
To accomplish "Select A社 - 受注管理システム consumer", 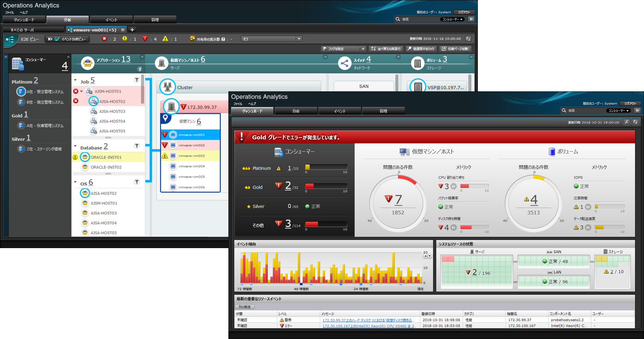I will [40, 91].
